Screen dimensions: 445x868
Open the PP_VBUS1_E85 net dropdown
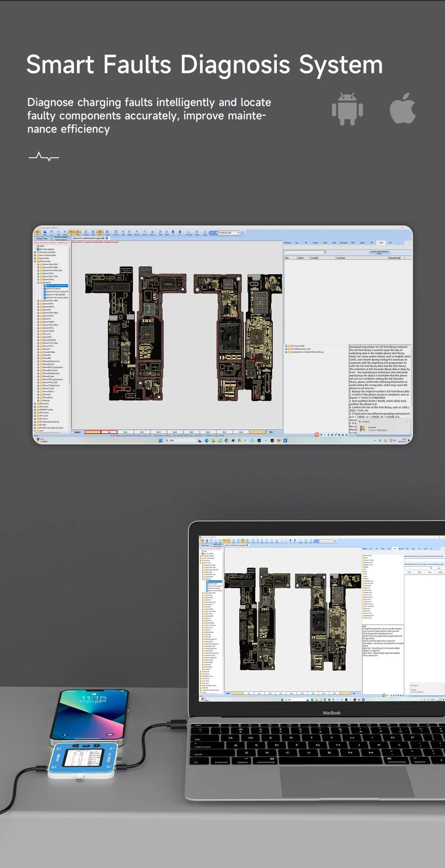(238, 233)
